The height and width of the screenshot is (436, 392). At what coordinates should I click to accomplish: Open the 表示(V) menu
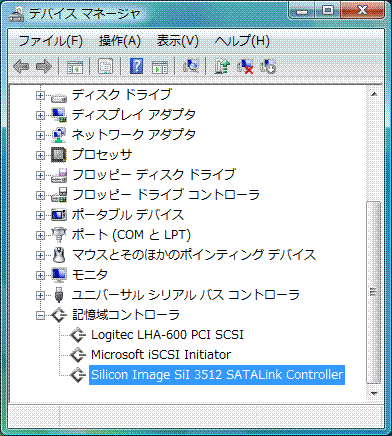(x=178, y=41)
